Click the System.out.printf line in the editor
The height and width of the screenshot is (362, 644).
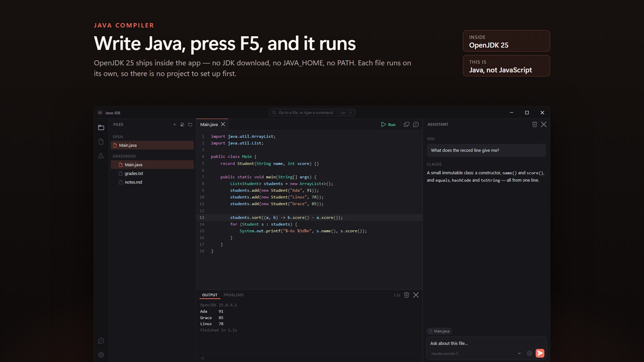click(x=303, y=231)
